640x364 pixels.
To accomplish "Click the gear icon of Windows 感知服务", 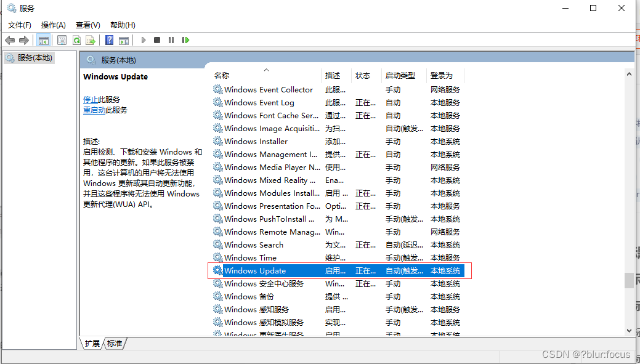I will click(218, 309).
